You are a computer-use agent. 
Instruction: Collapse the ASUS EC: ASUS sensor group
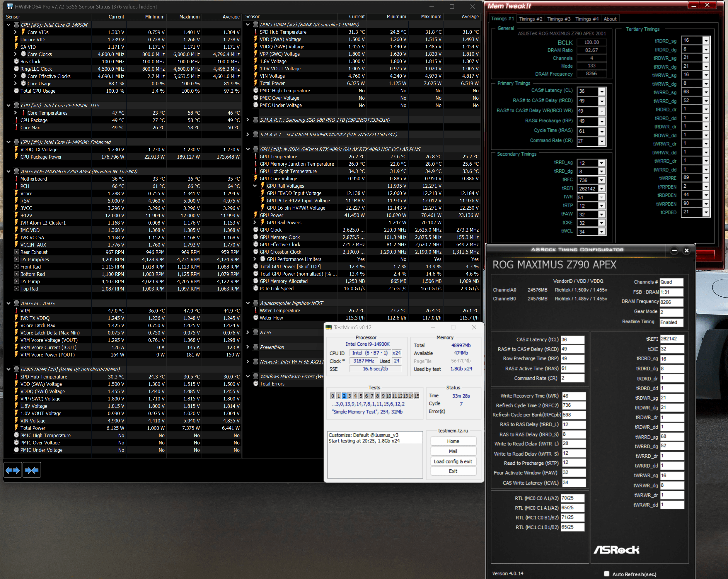pos(9,303)
